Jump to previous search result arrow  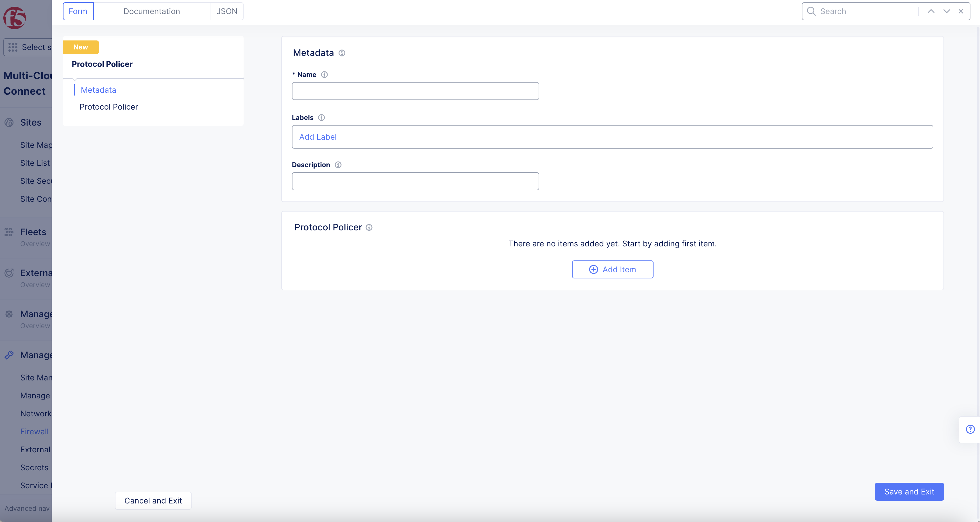point(931,11)
